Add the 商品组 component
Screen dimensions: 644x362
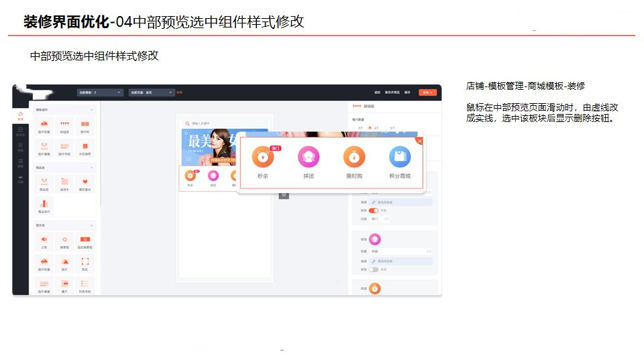click(44, 184)
